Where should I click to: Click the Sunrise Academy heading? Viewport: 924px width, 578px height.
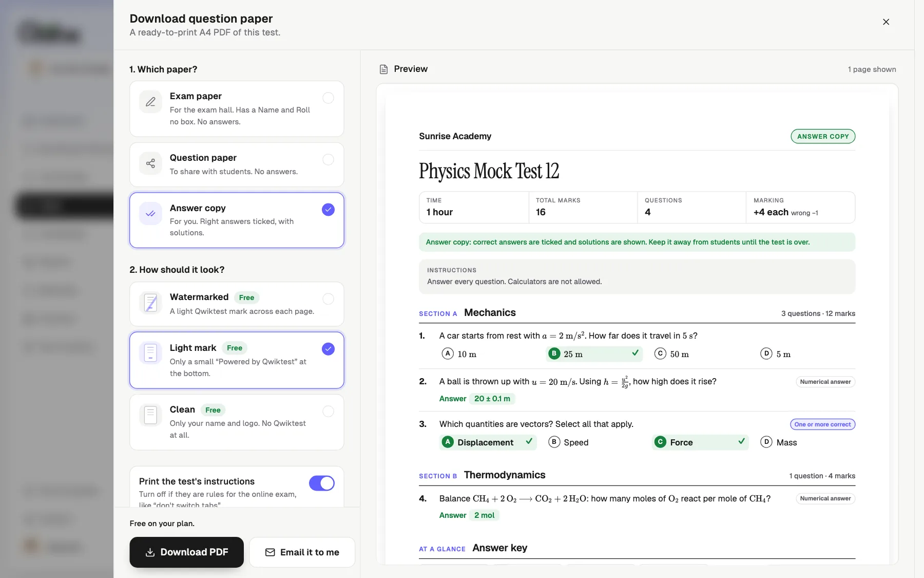[x=455, y=136]
